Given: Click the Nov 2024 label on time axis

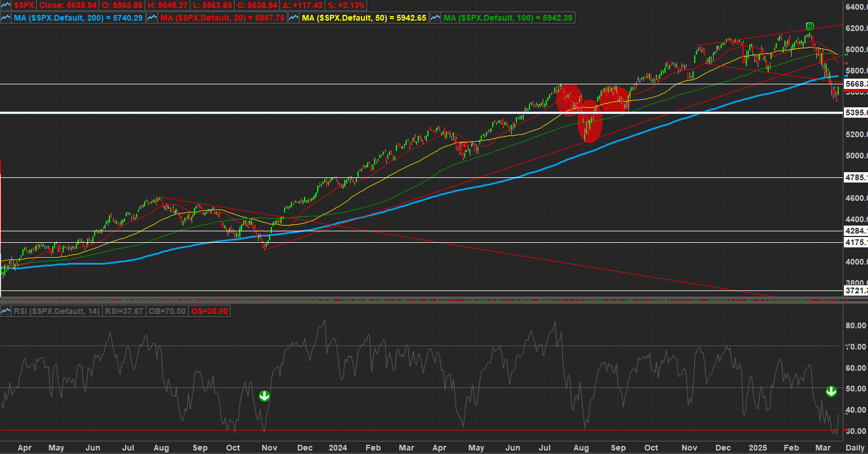Looking at the screenshot, I should click(x=689, y=447).
